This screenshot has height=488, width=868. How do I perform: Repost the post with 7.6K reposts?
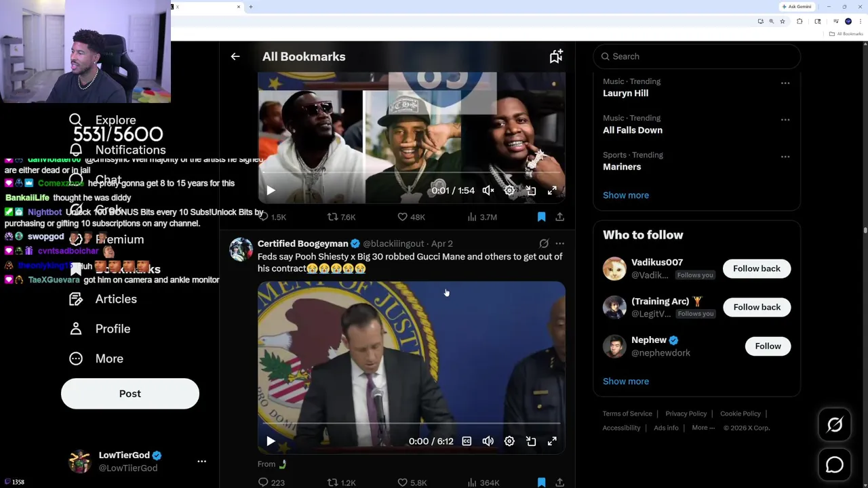(341, 217)
